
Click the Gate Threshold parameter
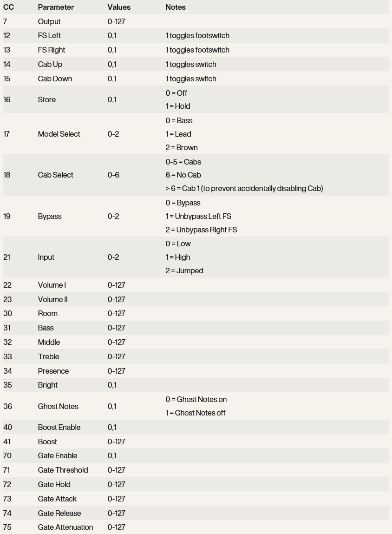click(63, 470)
